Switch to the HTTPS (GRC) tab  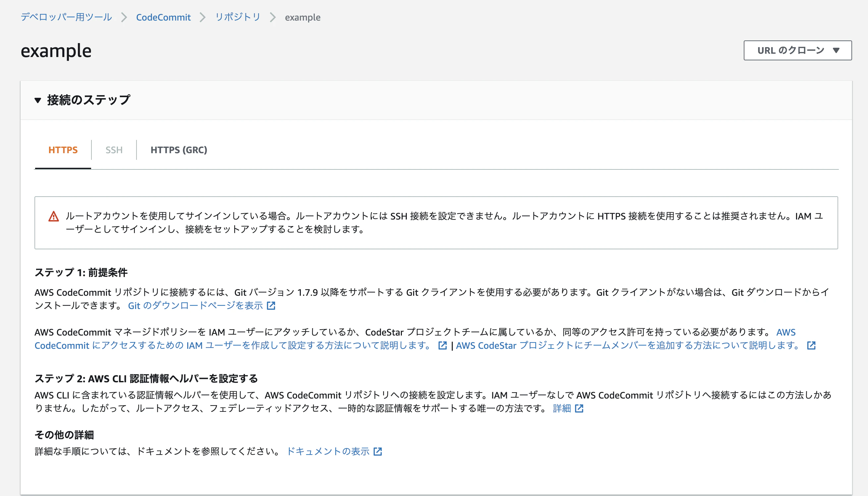click(x=179, y=150)
